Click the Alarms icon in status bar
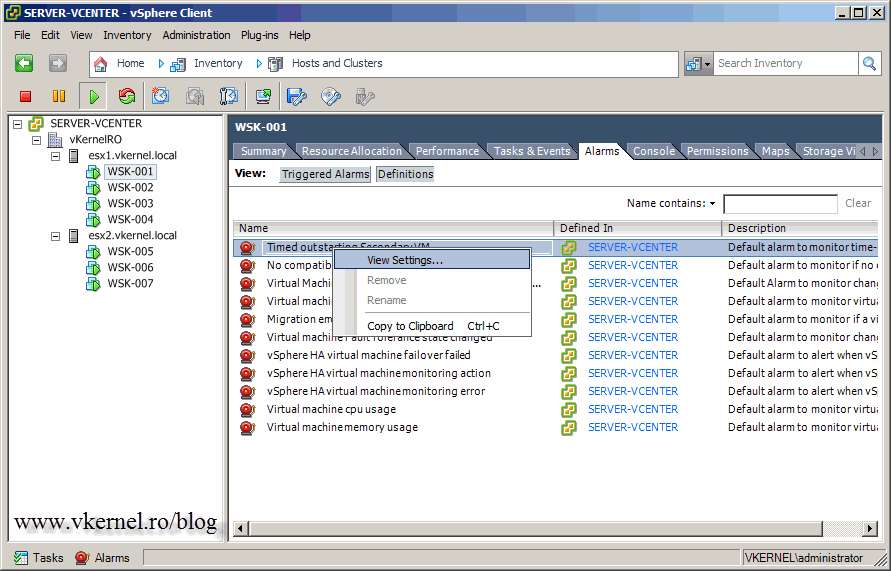Viewport: 891px width, 571px height. point(82,558)
